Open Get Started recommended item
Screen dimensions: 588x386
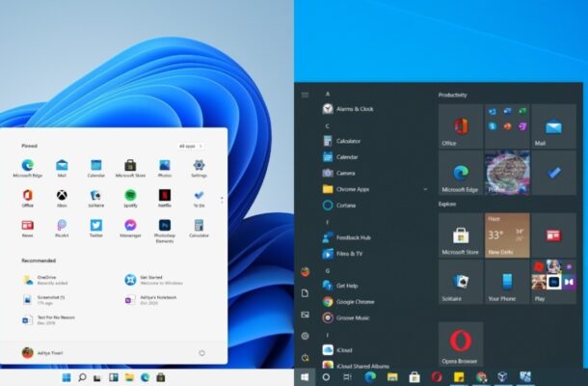[x=154, y=280]
